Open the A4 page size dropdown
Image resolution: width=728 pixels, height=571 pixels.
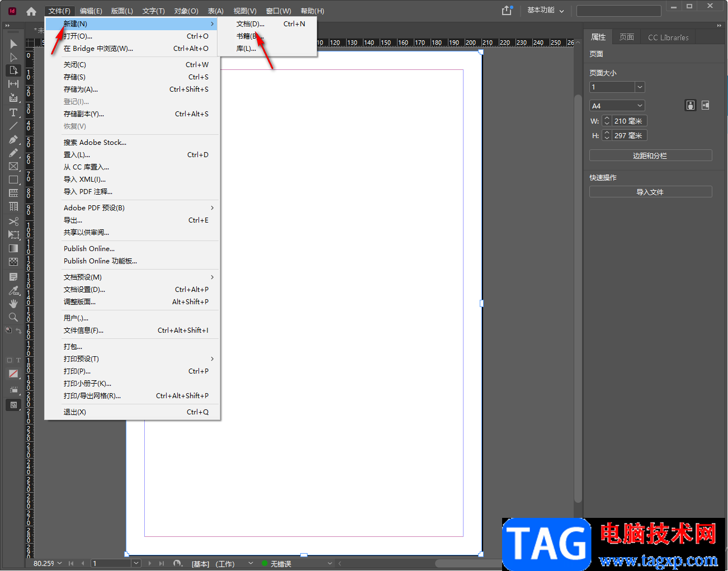coord(617,106)
